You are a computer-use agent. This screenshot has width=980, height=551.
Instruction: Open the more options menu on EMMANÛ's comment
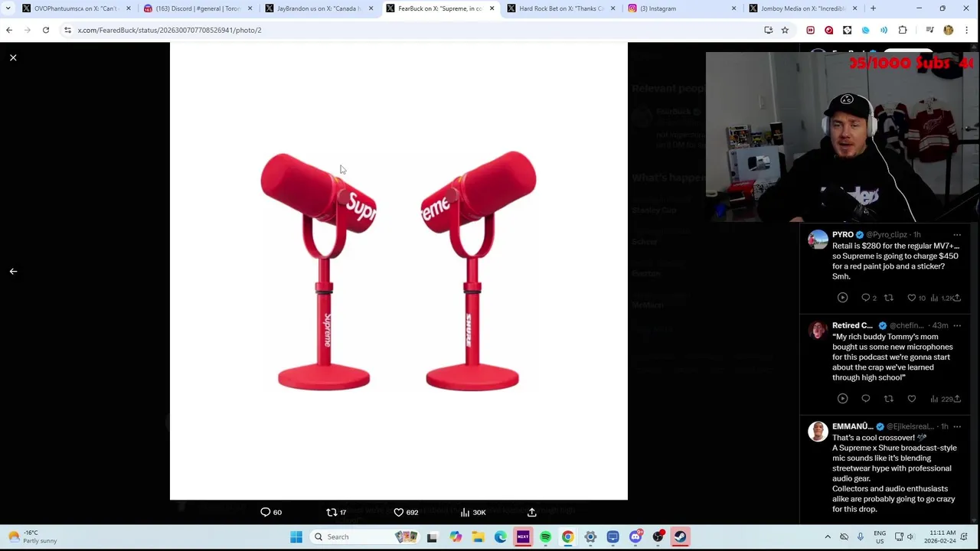[x=957, y=426]
